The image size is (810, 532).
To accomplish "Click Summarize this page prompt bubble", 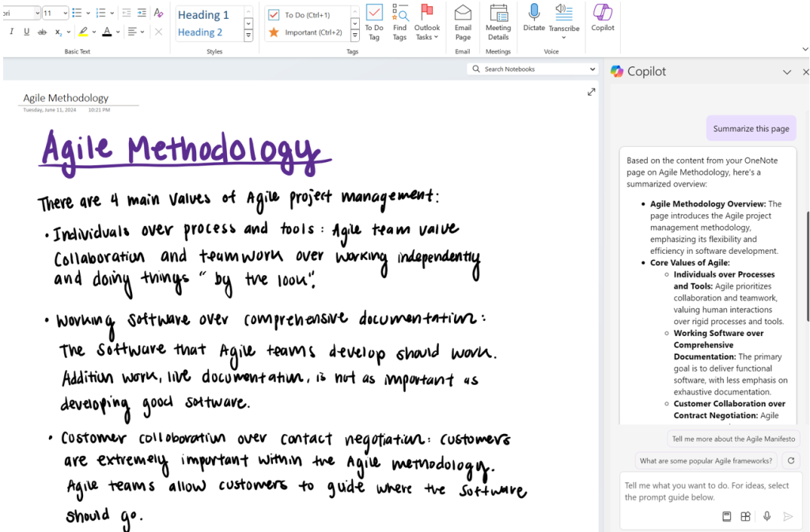I will pos(751,128).
